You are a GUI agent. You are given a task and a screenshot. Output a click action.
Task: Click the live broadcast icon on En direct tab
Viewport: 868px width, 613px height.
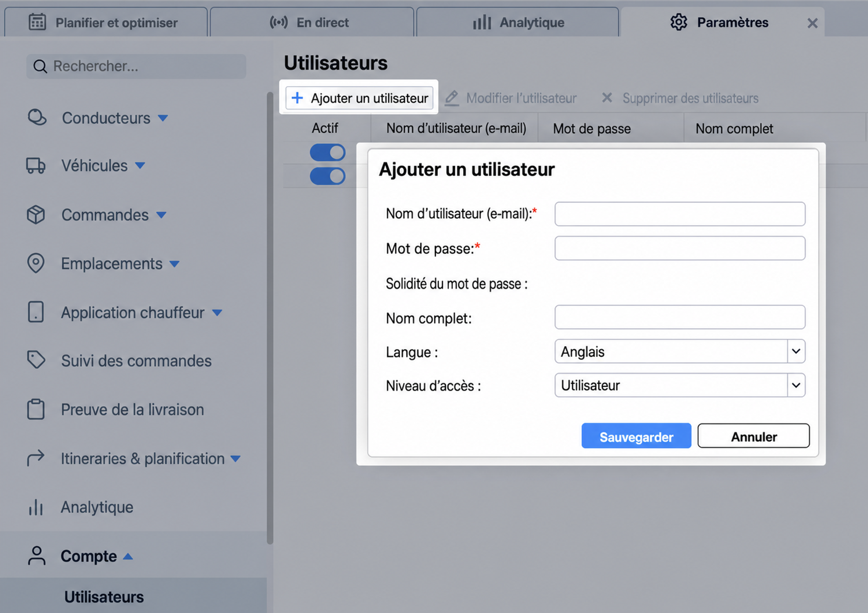click(278, 22)
